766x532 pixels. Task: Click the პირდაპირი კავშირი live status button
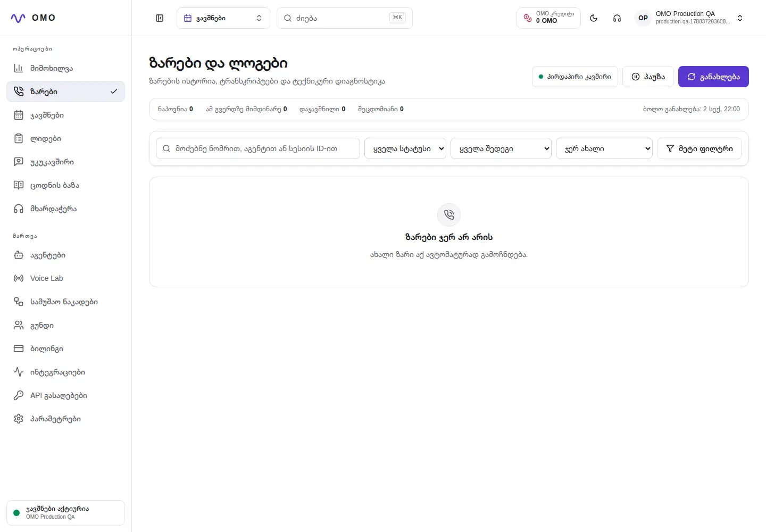(575, 77)
